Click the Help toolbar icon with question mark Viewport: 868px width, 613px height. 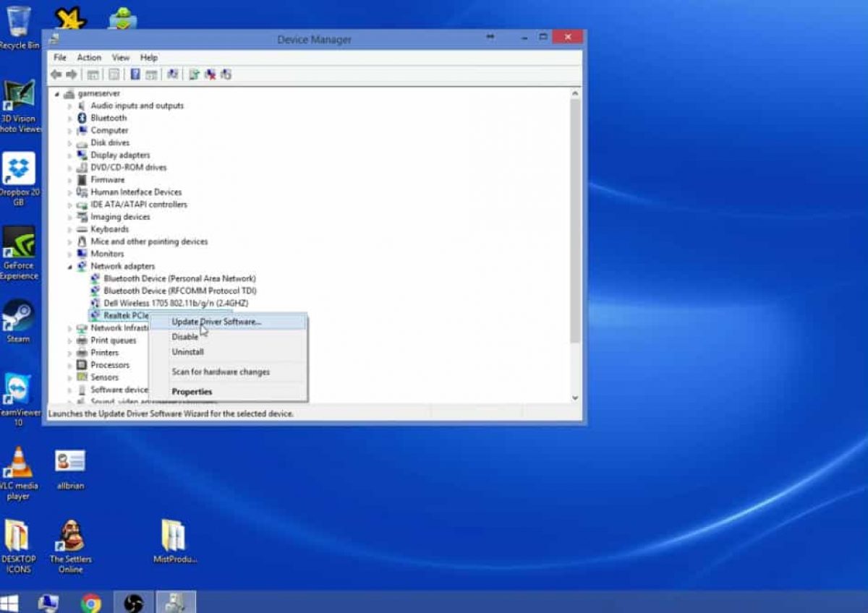(135, 74)
